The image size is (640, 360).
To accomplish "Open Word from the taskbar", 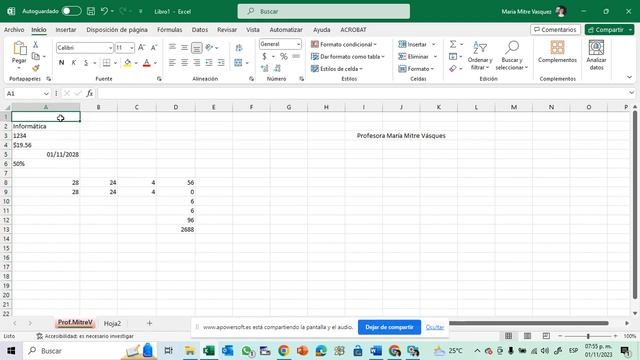I will (x=376, y=351).
